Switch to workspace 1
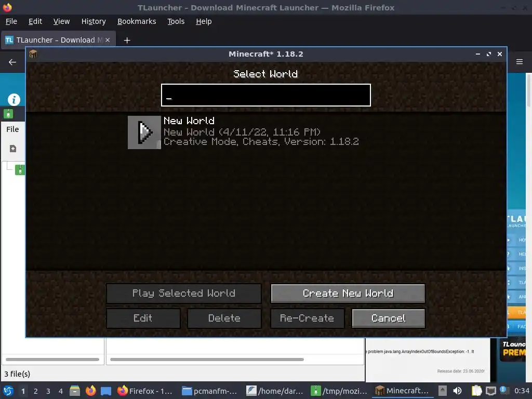 [23, 391]
